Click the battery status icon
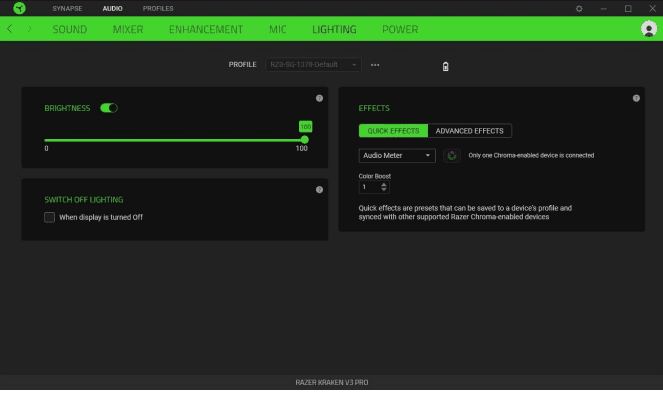The width and height of the screenshot is (663, 394). tap(445, 66)
